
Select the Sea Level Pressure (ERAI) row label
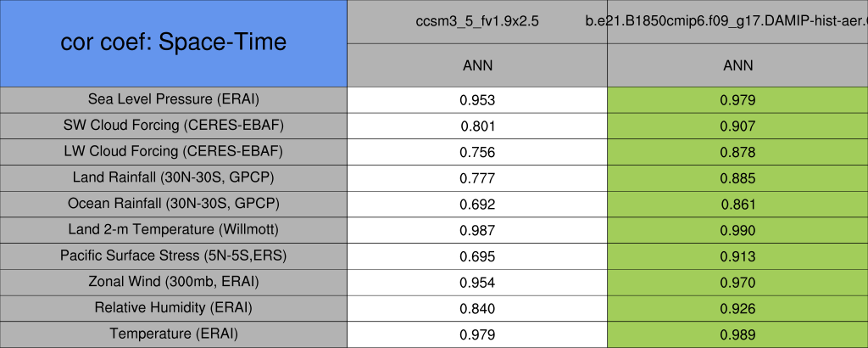tap(174, 99)
